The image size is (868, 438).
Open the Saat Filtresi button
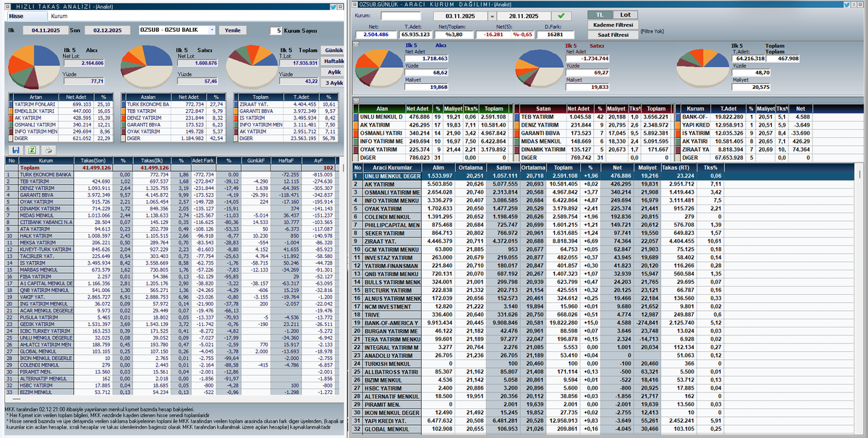coord(613,34)
